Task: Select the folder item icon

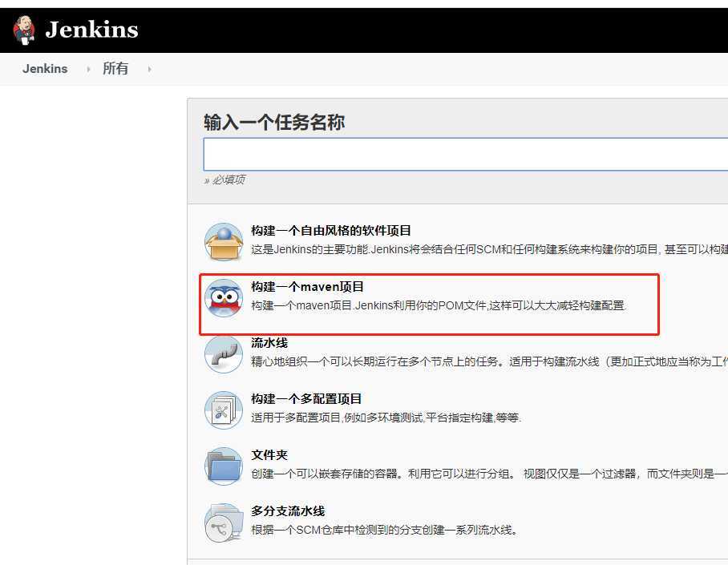Action: coord(224,466)
